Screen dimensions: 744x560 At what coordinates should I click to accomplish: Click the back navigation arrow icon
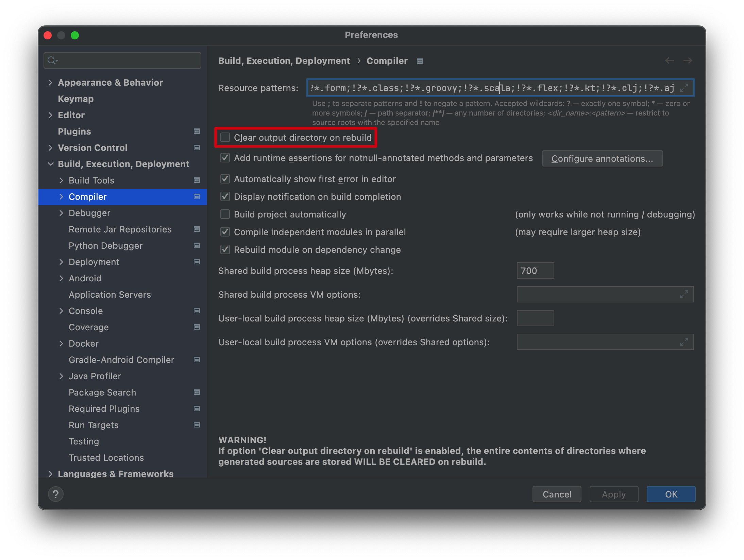(669, 60)
